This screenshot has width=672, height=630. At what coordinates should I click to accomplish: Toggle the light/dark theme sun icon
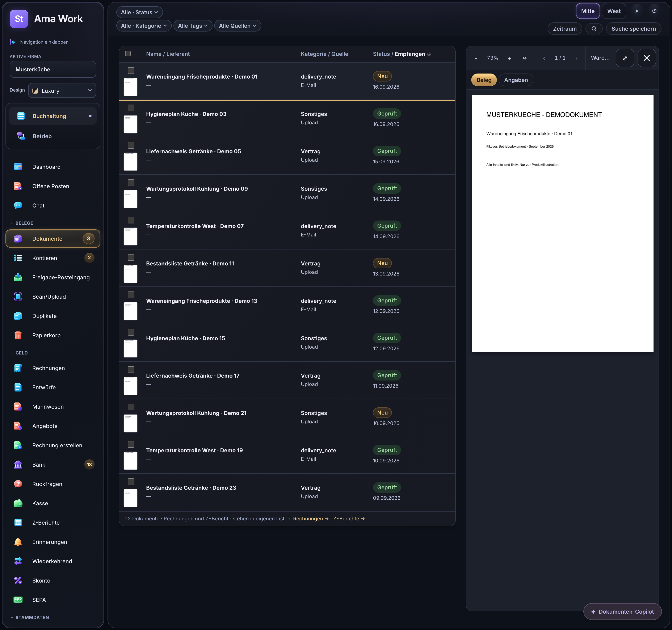637,11
